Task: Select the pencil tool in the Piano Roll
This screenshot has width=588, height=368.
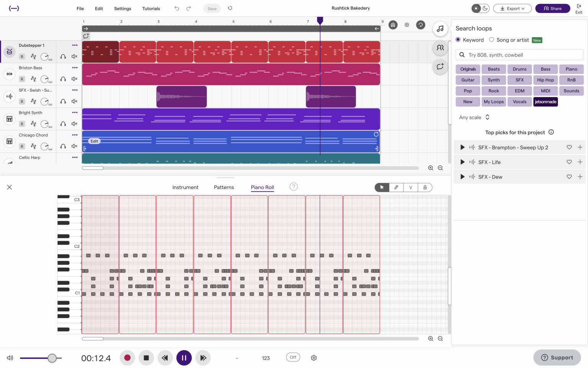Action: [396, 187]
